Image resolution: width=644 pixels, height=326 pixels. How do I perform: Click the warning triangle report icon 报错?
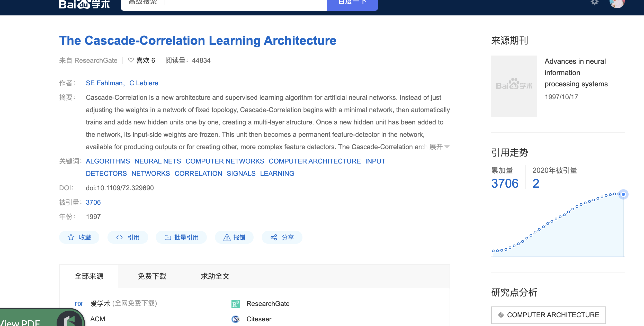click(x=227, y=237)
